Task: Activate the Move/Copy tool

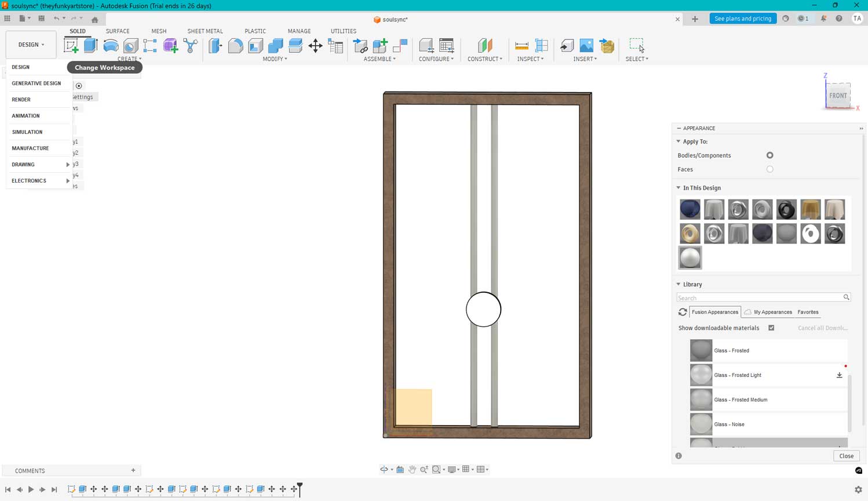Action: point(315,46)
